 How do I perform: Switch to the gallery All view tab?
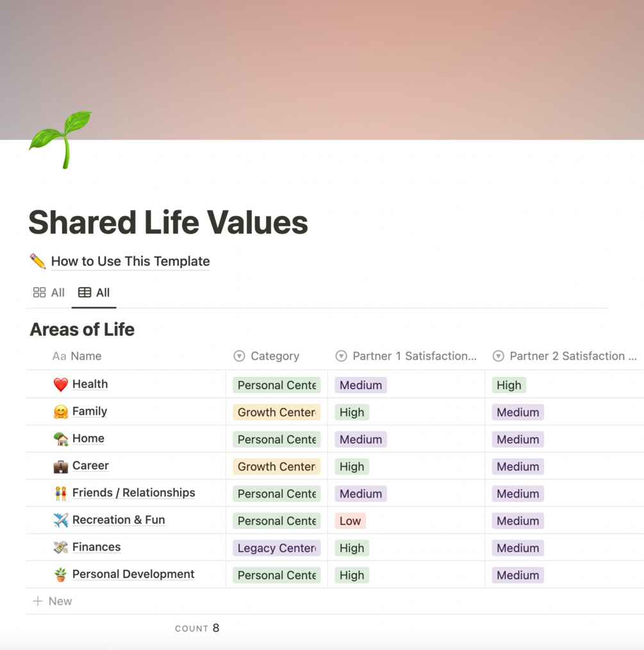(49, 293)
